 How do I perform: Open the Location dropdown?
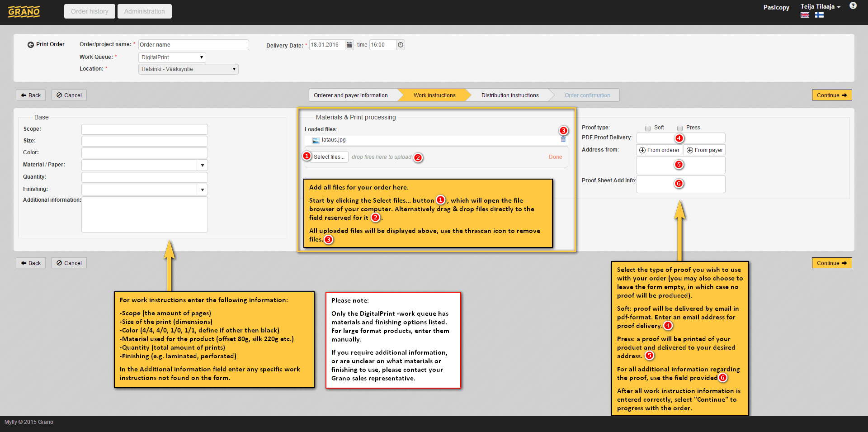tap(188, 69)
